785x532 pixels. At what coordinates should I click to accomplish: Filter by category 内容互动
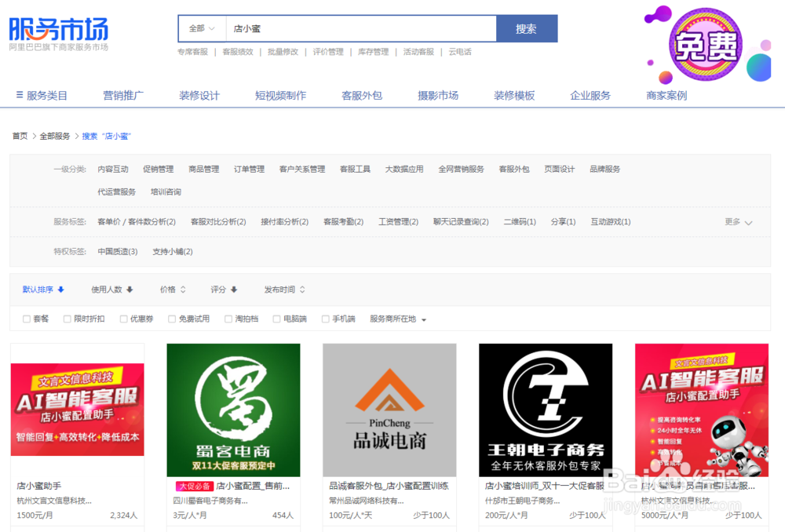click(x=112, y=169)
